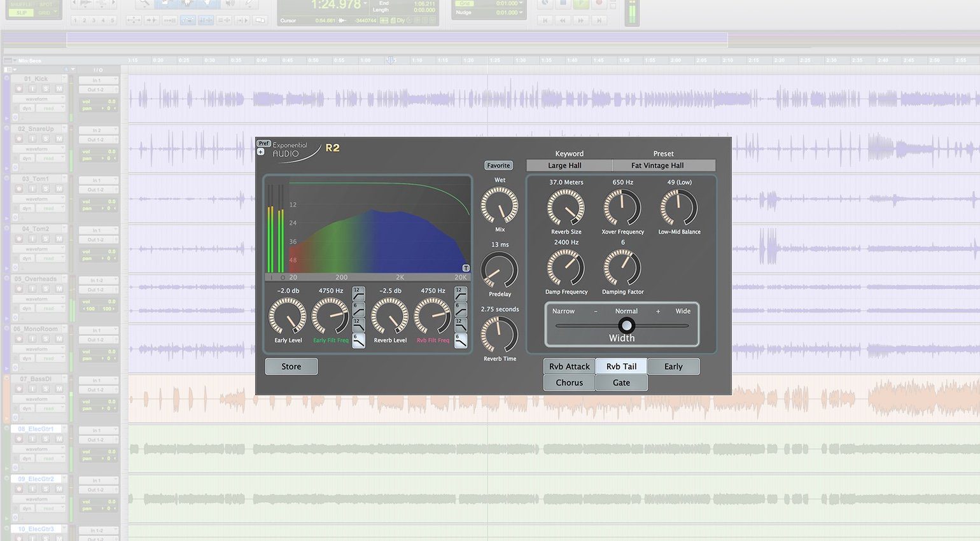Toggle the Favorite button
The width and height of the screenshot is (980, 541).
[498, 165]
